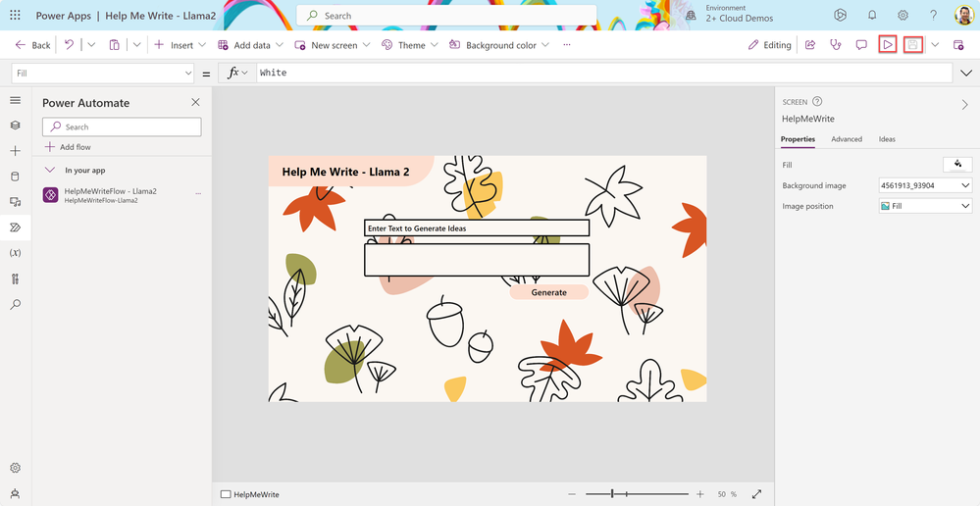Open the comments pane
The width and height of the screenshot is (980, 506).
(x=861, y=45)
